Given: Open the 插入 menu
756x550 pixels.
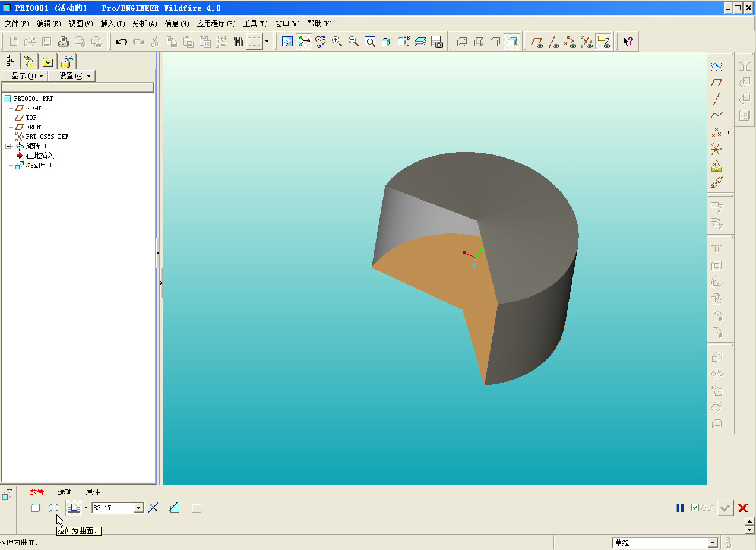Looking at the screenshot, I should pyautogui.click(x=112, y=24).
